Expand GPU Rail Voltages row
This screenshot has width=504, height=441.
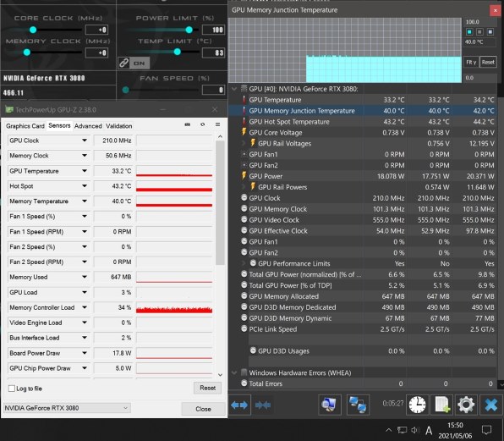click(x=244, y=143)
